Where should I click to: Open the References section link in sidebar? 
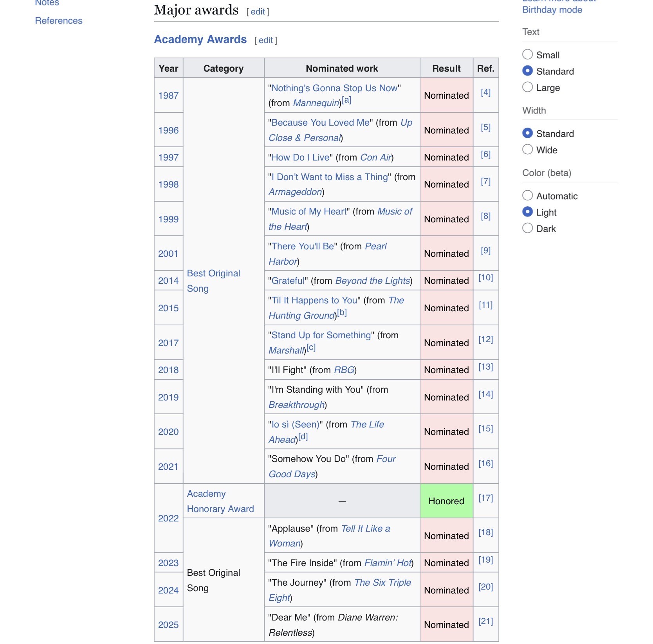(x=59, y=21)
